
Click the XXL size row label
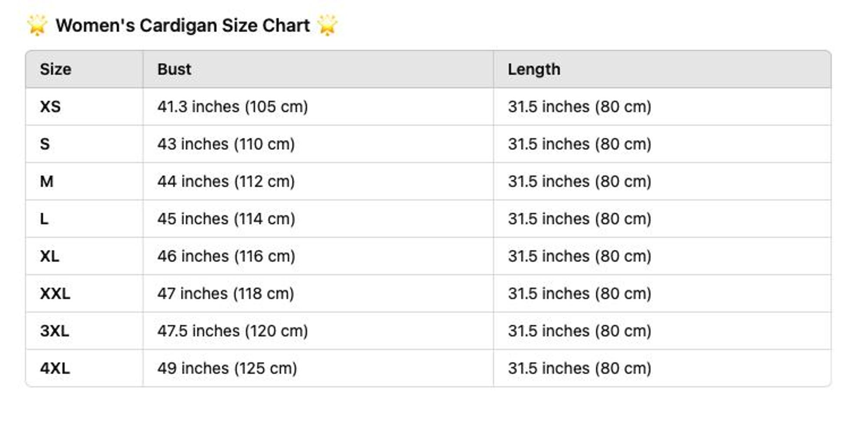pyautogui.click(x=55, y=294)
